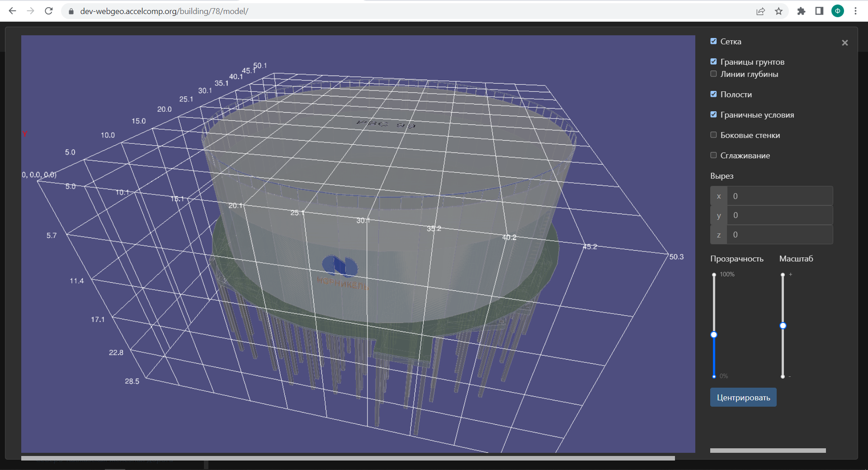This screenshot has width=868, height=470.
Task: Enable the Сглаживание option
Action: click(713, 155)
